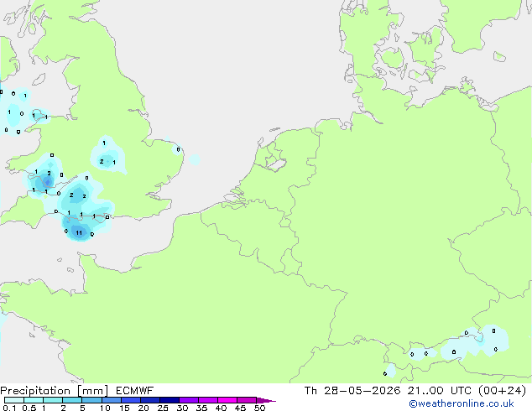Click the 5–10 mm legend color swatch

coord(91,400)
